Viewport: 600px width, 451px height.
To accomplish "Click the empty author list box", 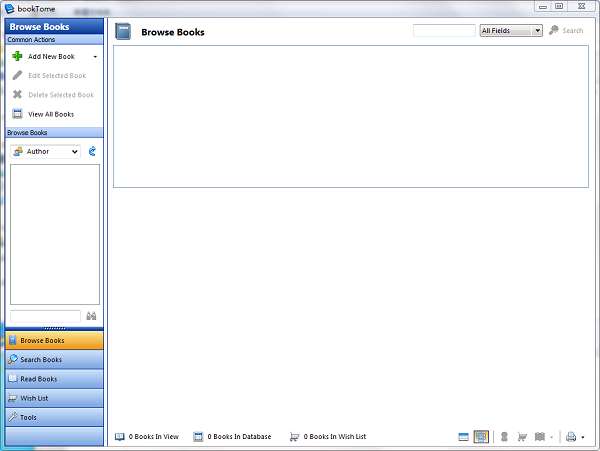I will coord(55,234).
